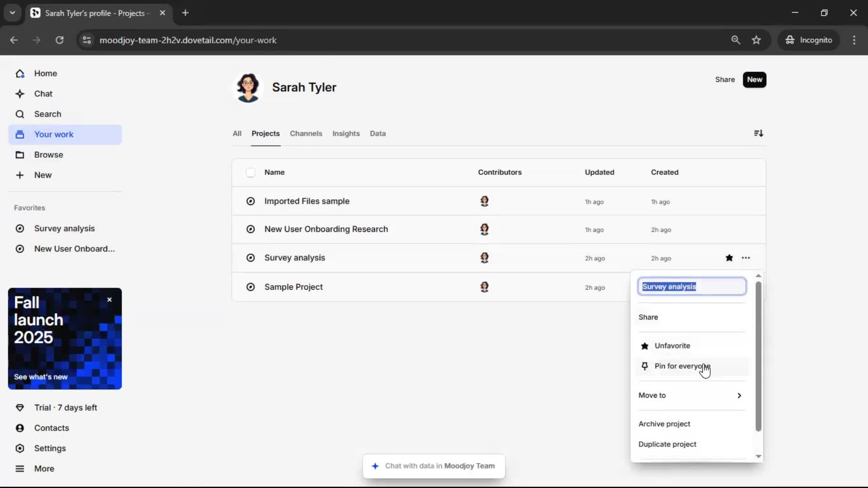Click the Home icon in sidebar
This screenshot has width=868, height=488.
[20, 74]
